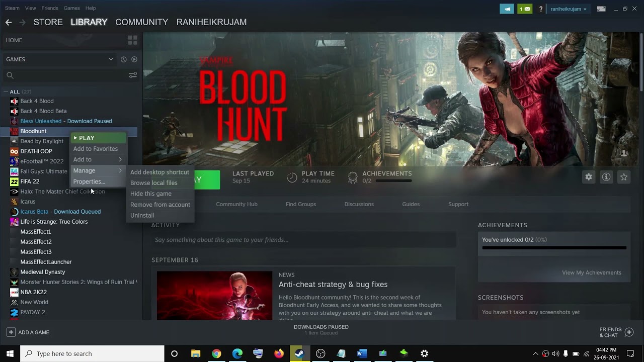Click PLAY in the context menu

point(98,138)
